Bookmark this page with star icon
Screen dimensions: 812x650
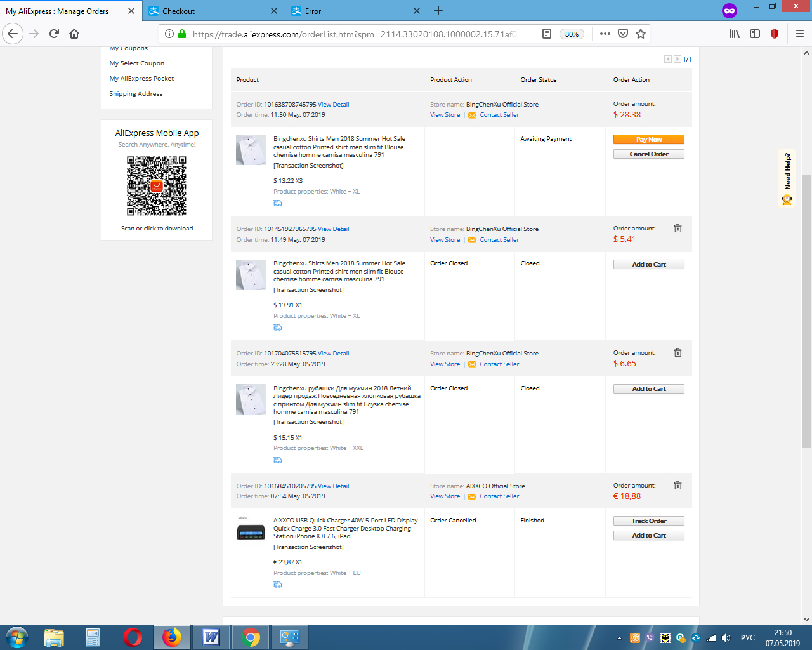[641, 34]
